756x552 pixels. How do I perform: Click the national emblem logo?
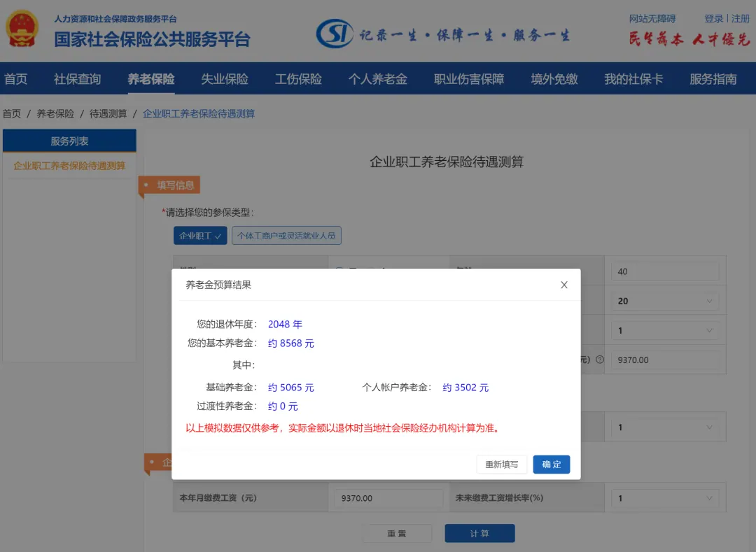click(22, 29)
